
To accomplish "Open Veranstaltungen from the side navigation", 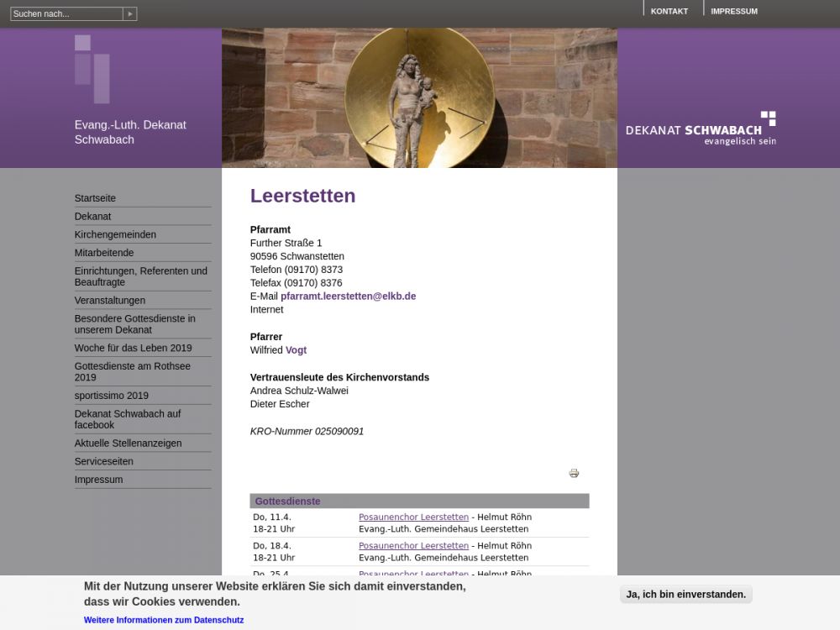I will click(110, 301).
